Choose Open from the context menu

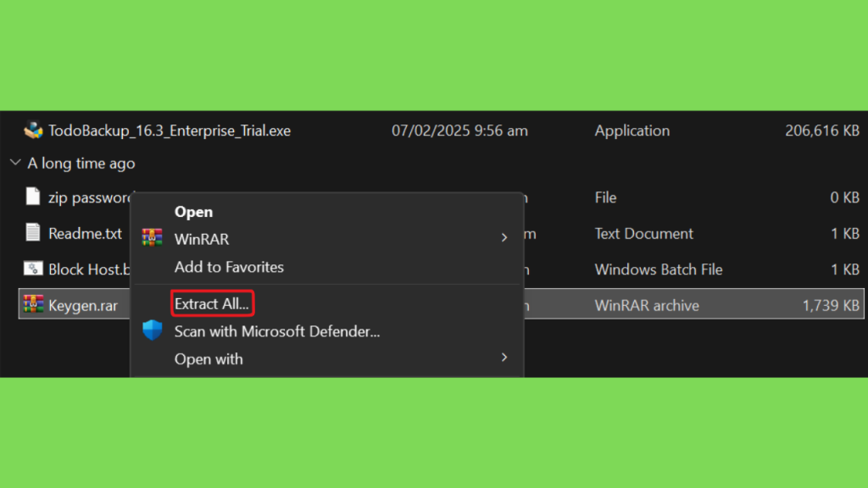(193, 212)
